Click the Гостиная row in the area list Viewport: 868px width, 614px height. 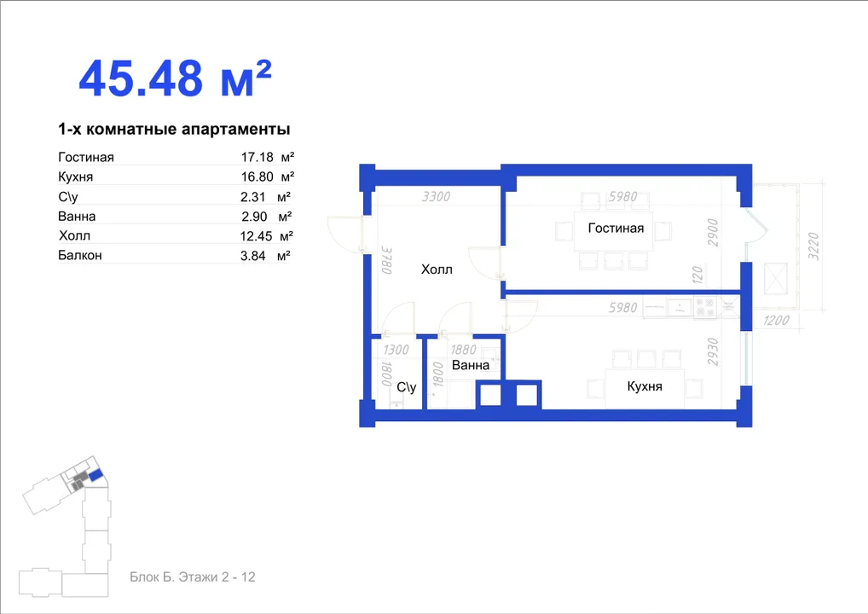[x=176, y=157]
